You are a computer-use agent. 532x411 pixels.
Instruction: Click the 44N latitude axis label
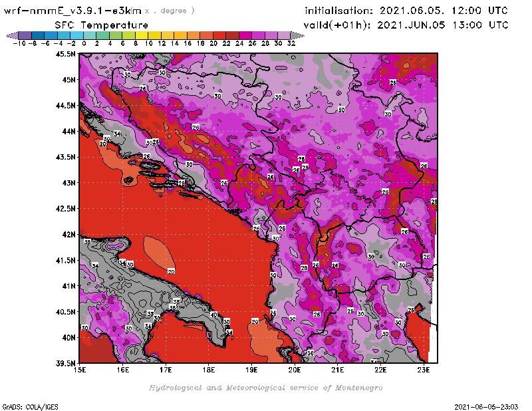[68, 131]
